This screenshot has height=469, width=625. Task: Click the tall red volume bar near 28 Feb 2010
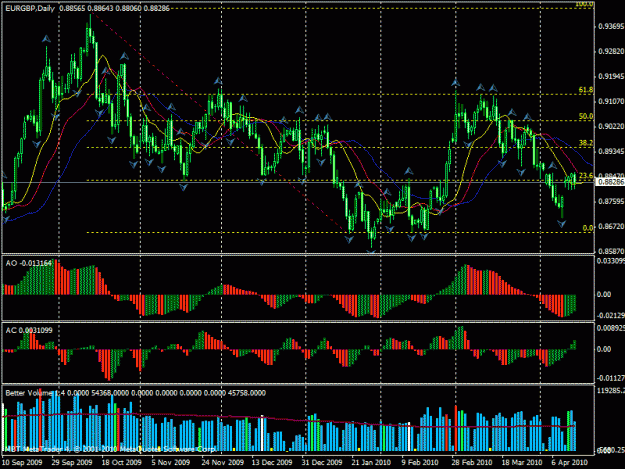click(x=456, y=428)
